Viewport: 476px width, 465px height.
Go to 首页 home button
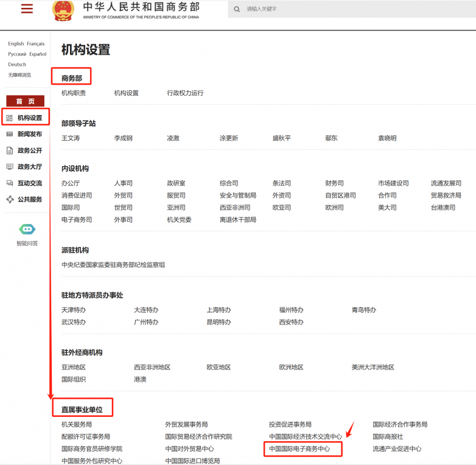point(25,101)
